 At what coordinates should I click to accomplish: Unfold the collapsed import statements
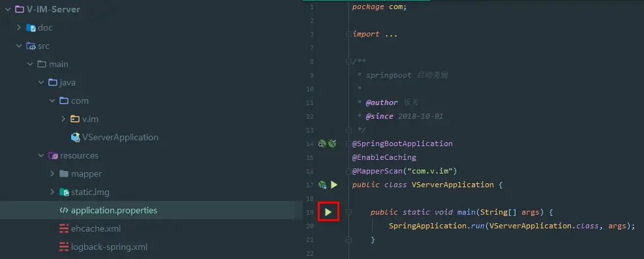click(x=348, y=34)
